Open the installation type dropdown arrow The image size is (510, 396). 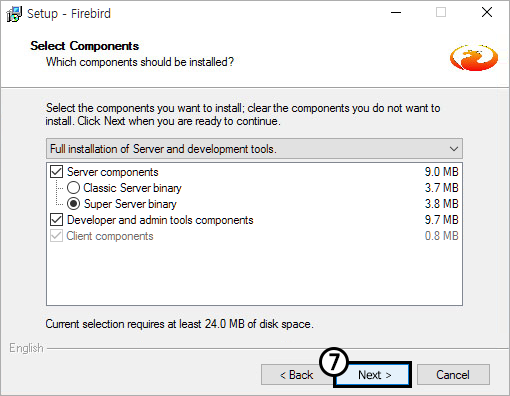454,149
